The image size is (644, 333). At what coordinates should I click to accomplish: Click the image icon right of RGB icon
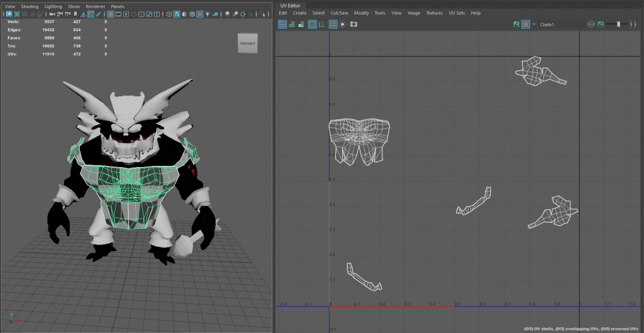601,25
